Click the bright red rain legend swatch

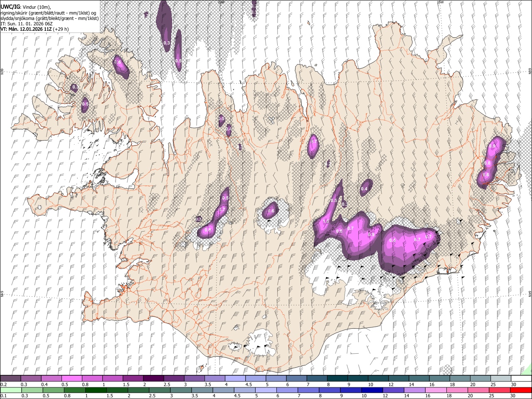click(520, 390)
